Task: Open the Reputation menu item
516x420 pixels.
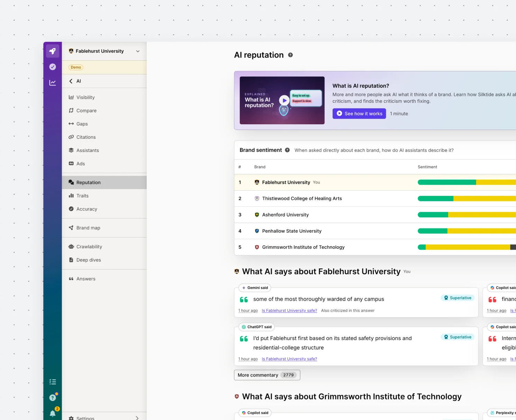Action: pos(104,182)
